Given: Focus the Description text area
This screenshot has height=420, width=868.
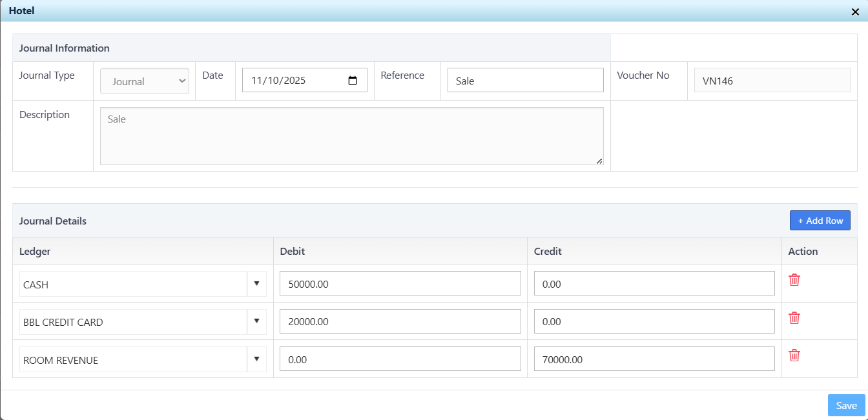Looking at the screenshot, I should coord(351,136).
